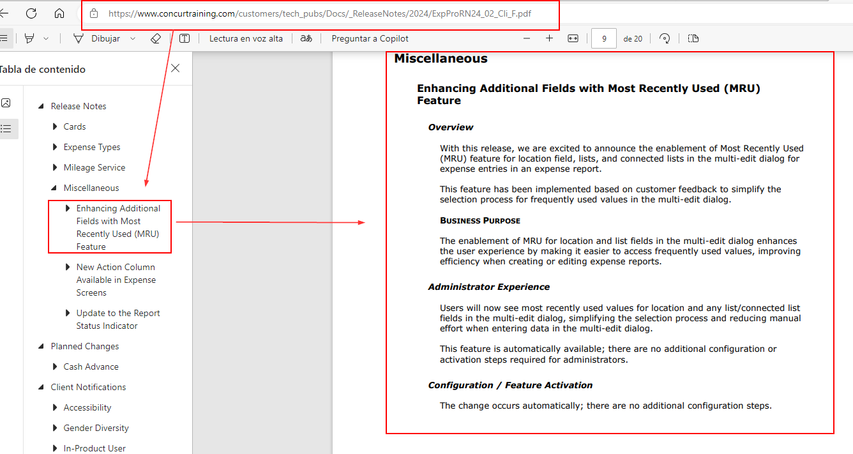Click the fit-to-width icon
The image size is (853, 454).
coord(573,39)
